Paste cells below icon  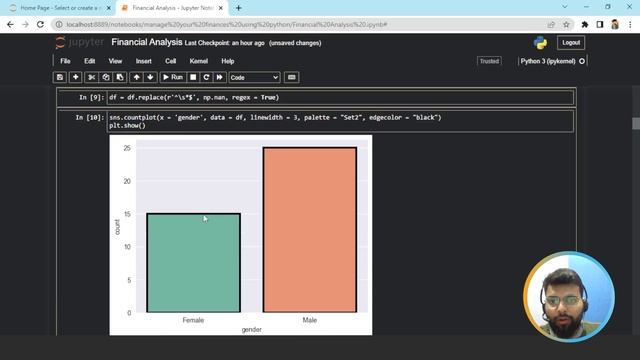[x=120, y=77]
